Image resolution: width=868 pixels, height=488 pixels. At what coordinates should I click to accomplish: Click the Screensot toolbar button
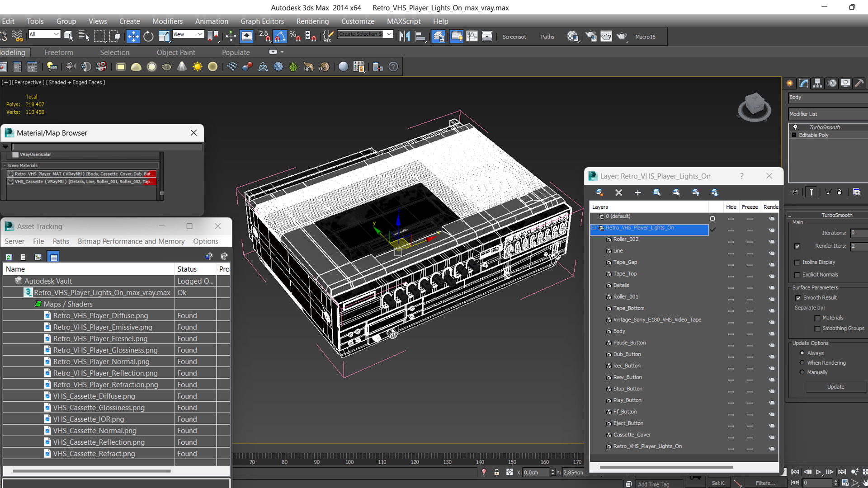point(514,37)
